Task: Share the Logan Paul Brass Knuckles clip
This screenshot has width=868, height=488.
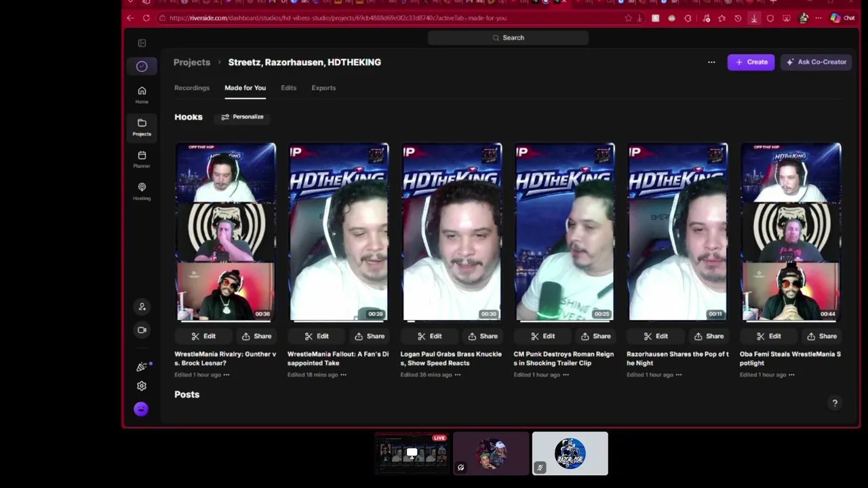Action: (x=483, y=336)
